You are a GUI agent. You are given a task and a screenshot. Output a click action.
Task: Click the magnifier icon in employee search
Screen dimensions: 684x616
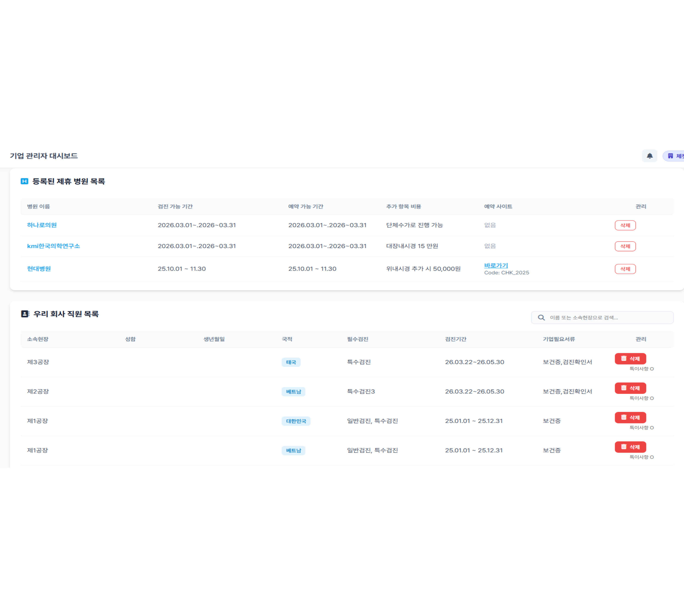click(541, 318)
